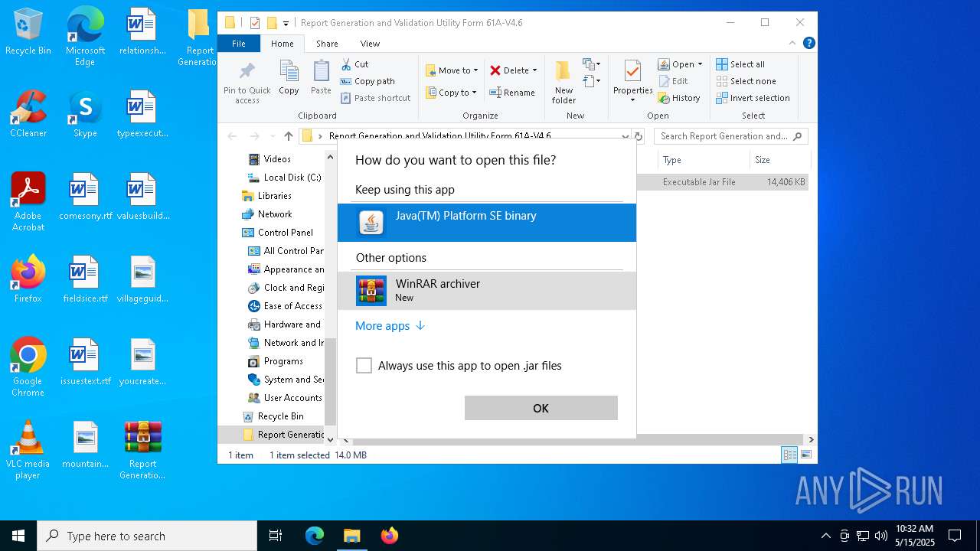Click the Copy ribbon icon
Image resolution: width=980 pixels, height=551 pixels.
pyautogui.click(x=289, y=78)
